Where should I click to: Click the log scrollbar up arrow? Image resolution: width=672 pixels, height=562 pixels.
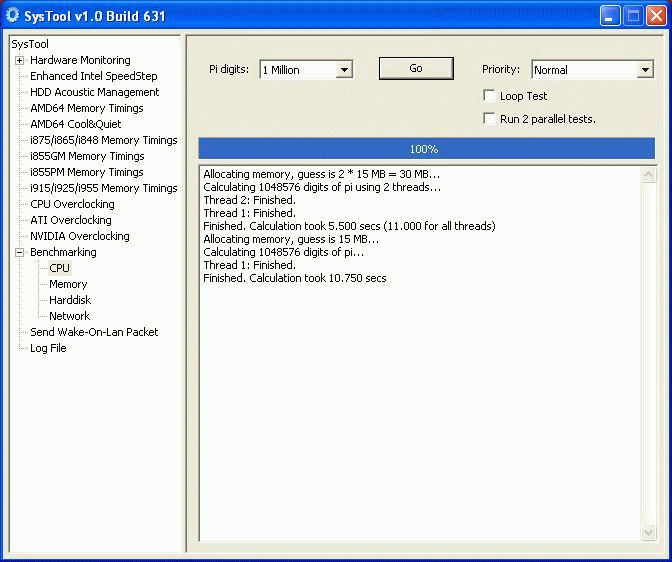(x=648, y=174)
